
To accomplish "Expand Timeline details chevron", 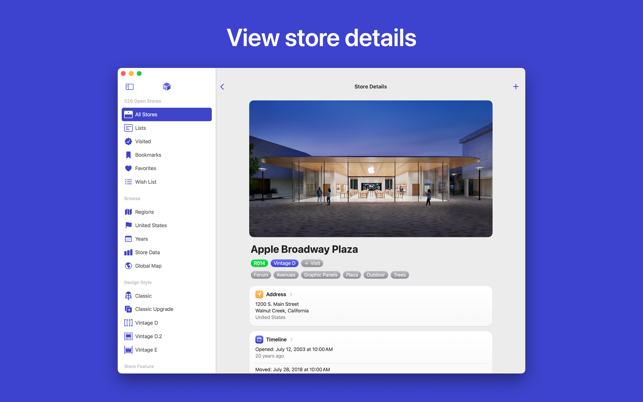I will click(x=292, y=339).
